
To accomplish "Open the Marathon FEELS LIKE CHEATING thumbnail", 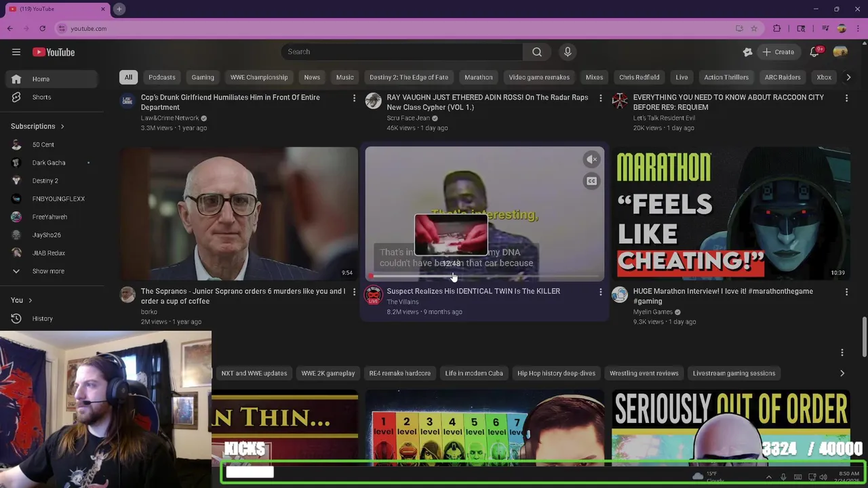I will coord(731,213).
